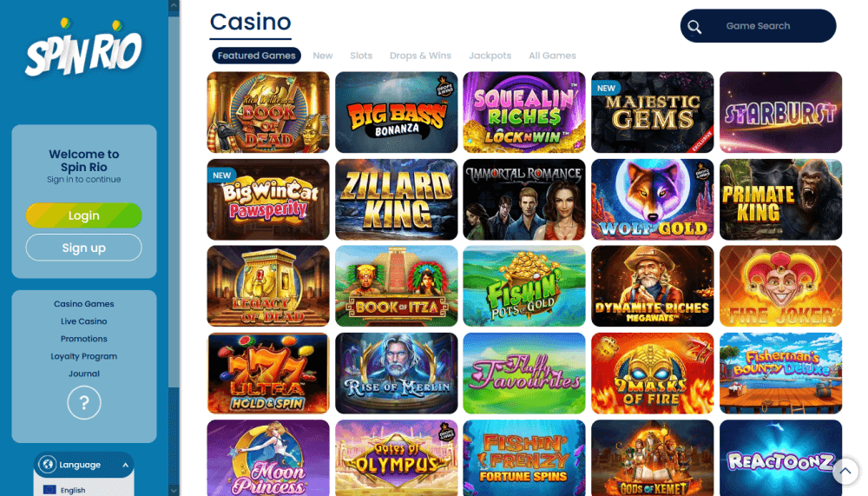
Task: Open the Live Casino link
Action: point(83,321)
